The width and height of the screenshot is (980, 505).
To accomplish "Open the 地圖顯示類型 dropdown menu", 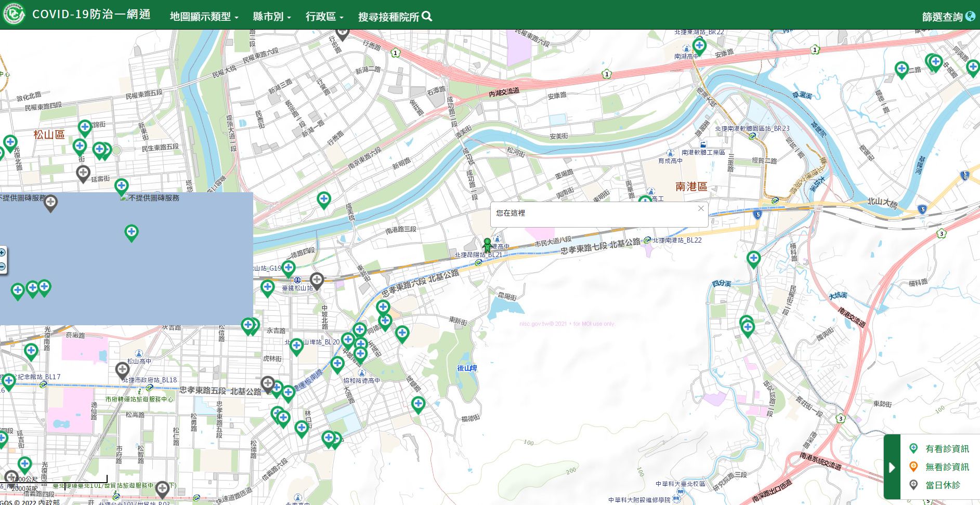I will [204, 17].
